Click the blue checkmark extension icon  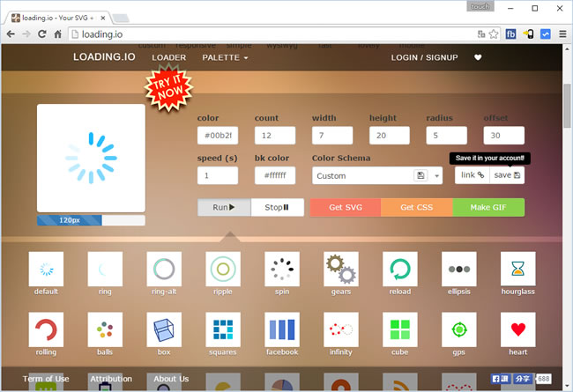pyautogui.click(x=545, y=34)
